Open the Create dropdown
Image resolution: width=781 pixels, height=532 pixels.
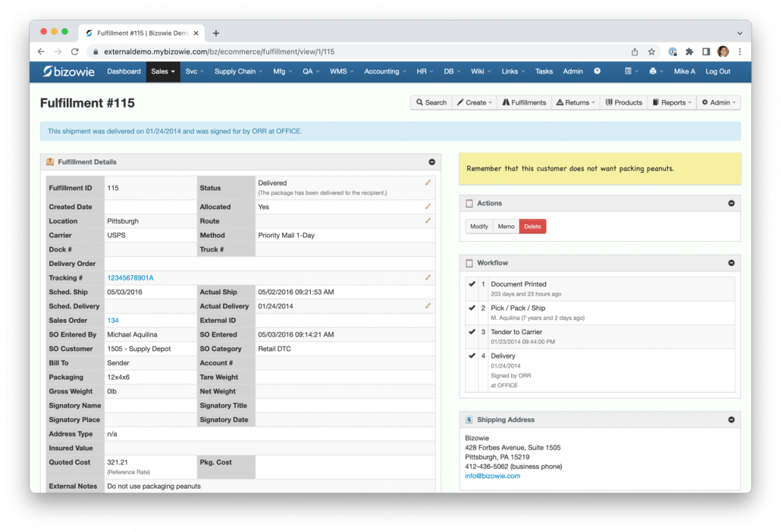[x=475, y=102]
